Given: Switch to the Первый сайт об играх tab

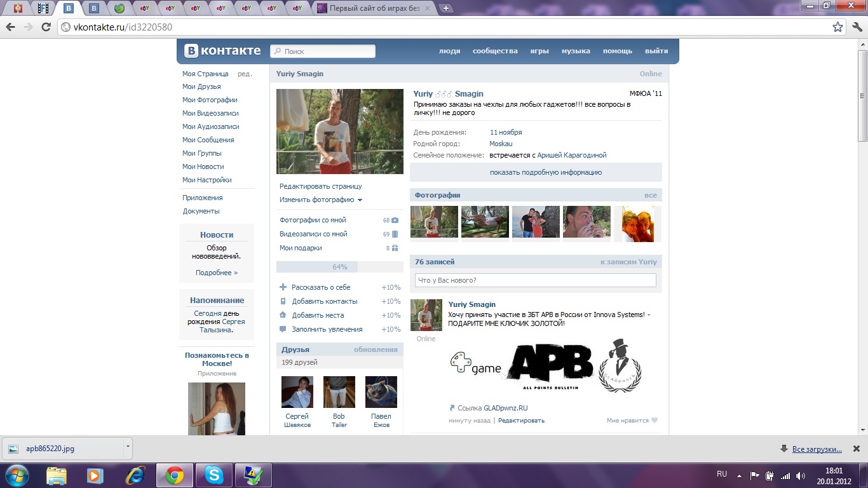Looking at the screenshot, I should [x=375, y=8].
